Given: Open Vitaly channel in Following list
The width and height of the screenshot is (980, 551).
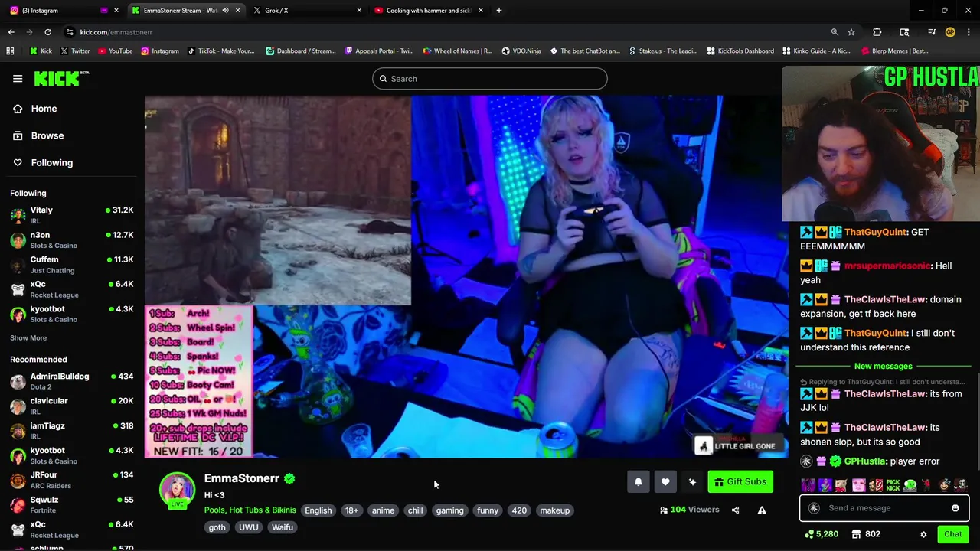Looking at the screenshot, I should [72, 215].
